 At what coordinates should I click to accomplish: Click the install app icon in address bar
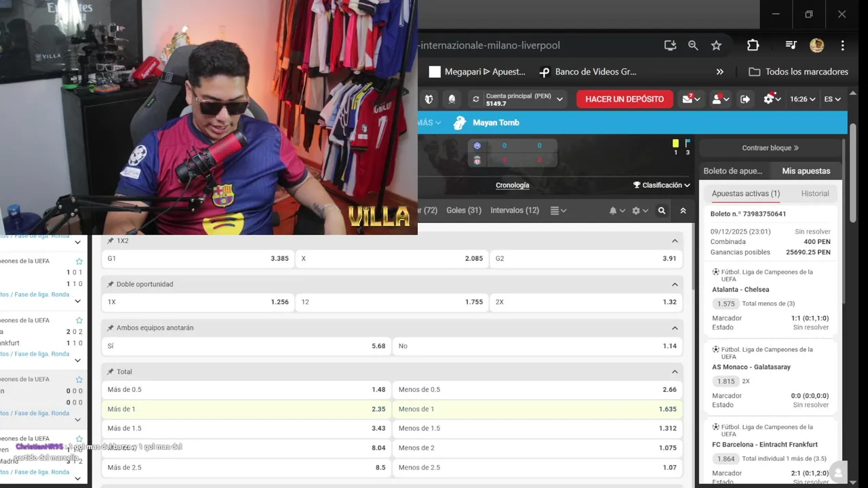(x=670, y=45)
